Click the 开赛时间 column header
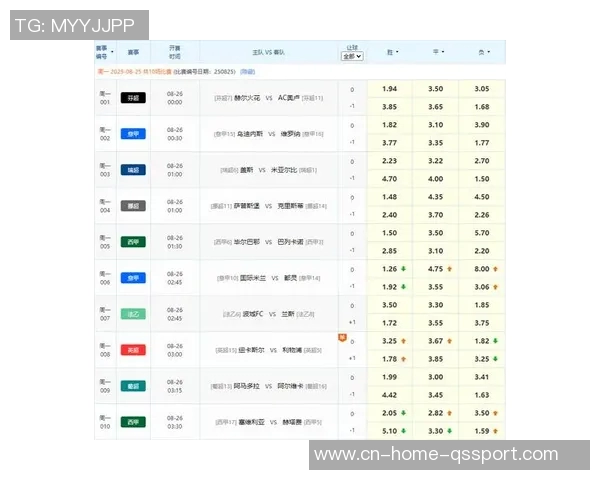The width and height of the screenshot is (600, 480). coord(175,52)
